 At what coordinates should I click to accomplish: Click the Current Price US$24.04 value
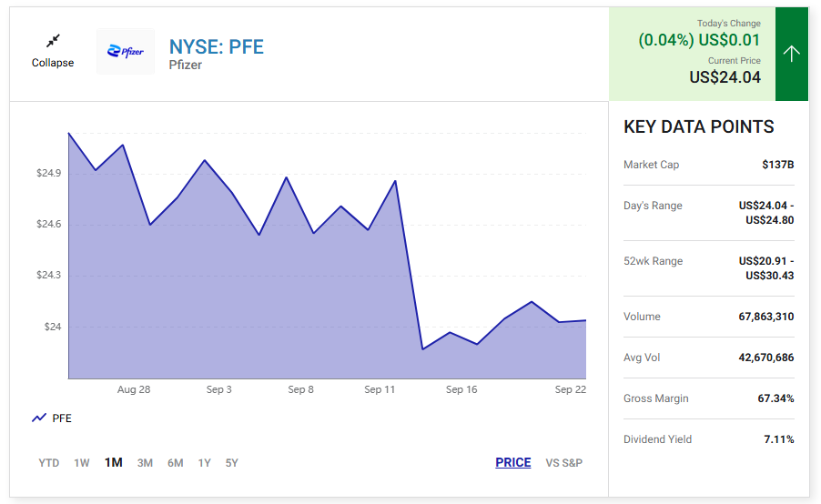point(725,77)
